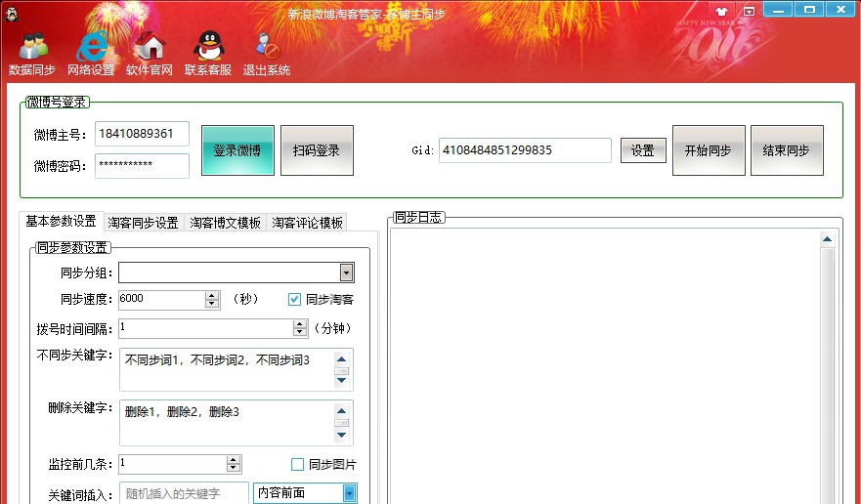The height and width of the screenshot is (504, 861).
Task: Click the 随机插入的关键字 input field
Action: 185,493
